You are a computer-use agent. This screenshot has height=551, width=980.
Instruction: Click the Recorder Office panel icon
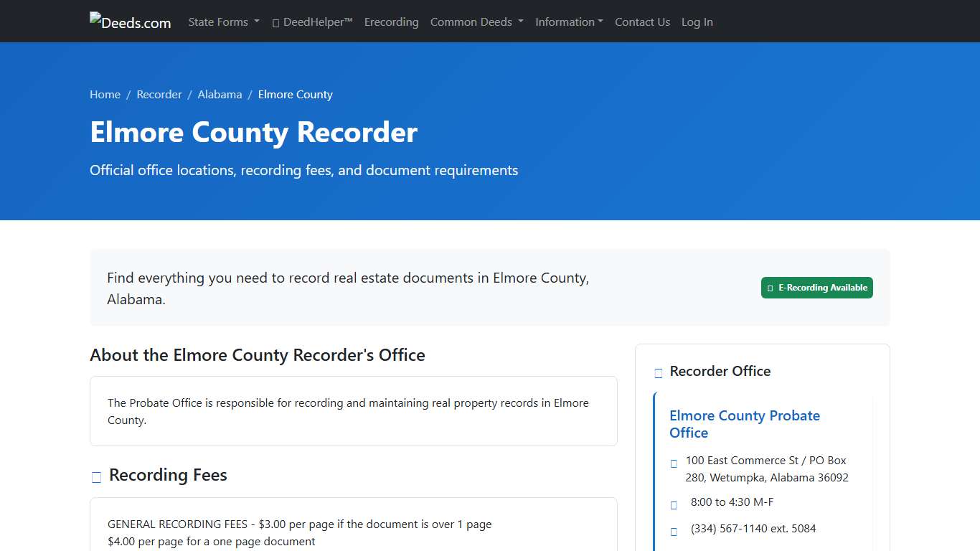tap(658, 372)
